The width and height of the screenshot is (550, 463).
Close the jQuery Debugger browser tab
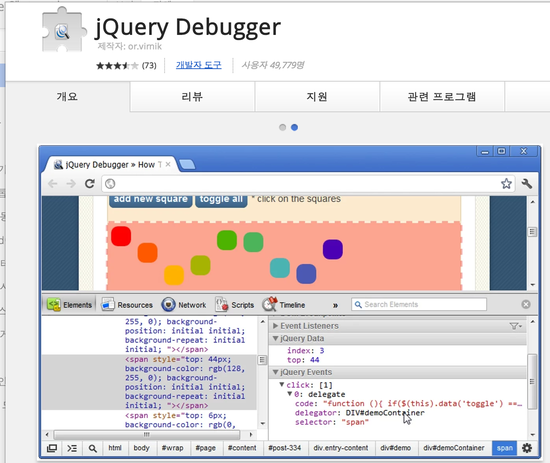(168, 164)
